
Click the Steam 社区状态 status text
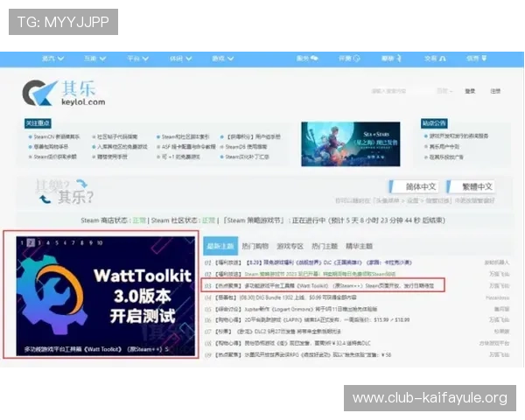point(183,220)
